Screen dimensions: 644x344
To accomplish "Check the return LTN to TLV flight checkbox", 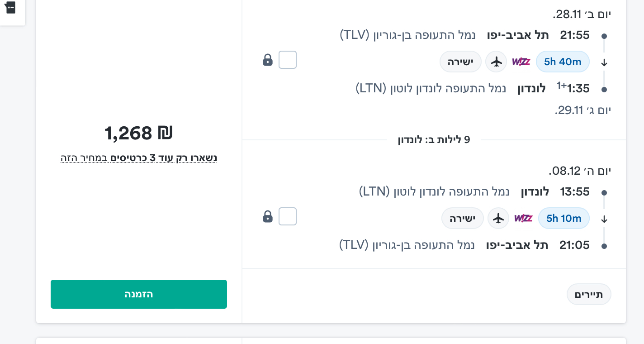I will coord(288,216).
